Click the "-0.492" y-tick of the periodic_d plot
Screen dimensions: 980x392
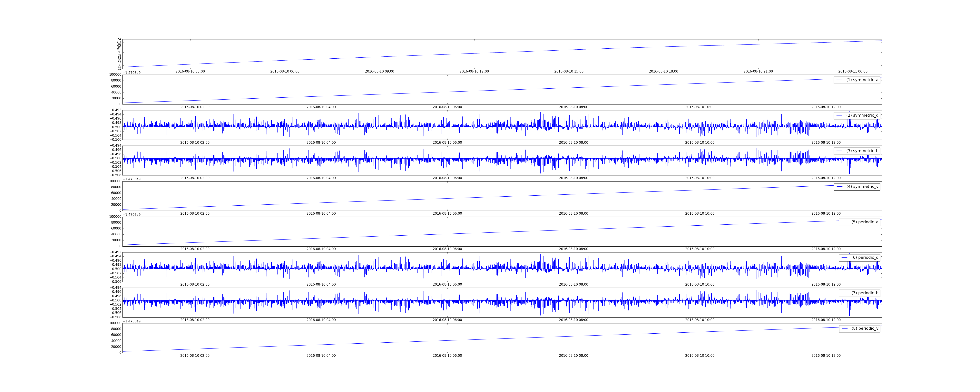coord(116,252)
